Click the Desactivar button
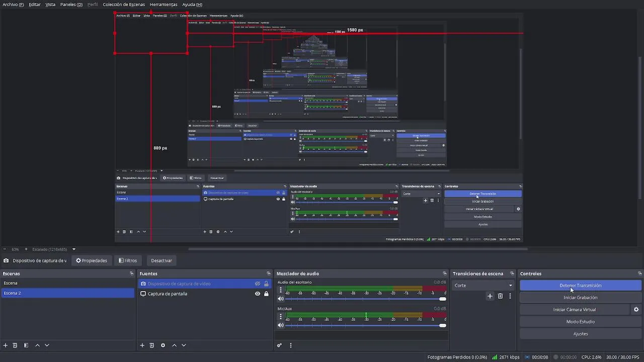This screenshot has height=362, width=644. [x=162, y=260]
